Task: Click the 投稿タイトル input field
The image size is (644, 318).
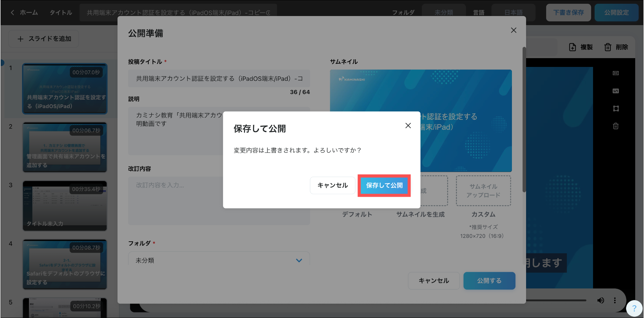Action: click(x=219, y=79)
